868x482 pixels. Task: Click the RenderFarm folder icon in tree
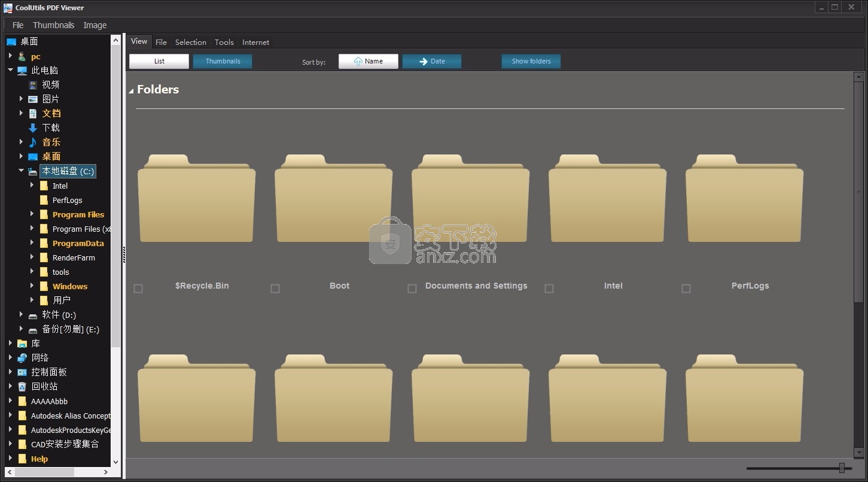tap(44, 257)
